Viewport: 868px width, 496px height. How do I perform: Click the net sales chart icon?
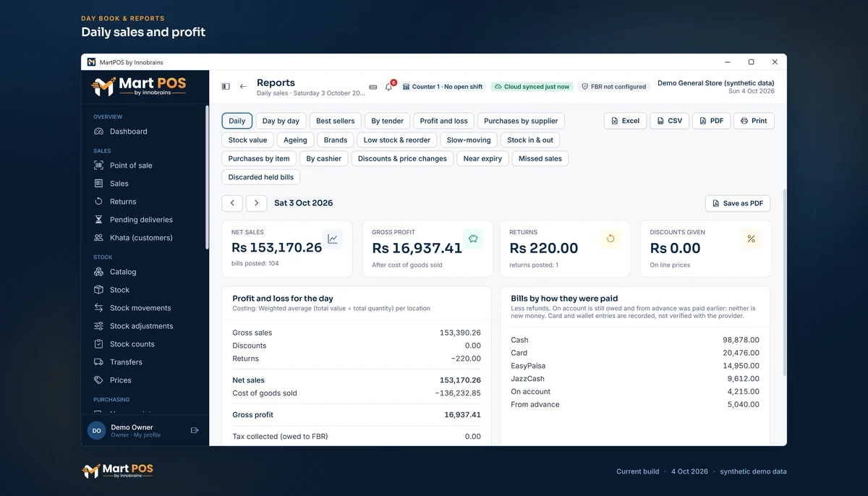pos(333,239)
